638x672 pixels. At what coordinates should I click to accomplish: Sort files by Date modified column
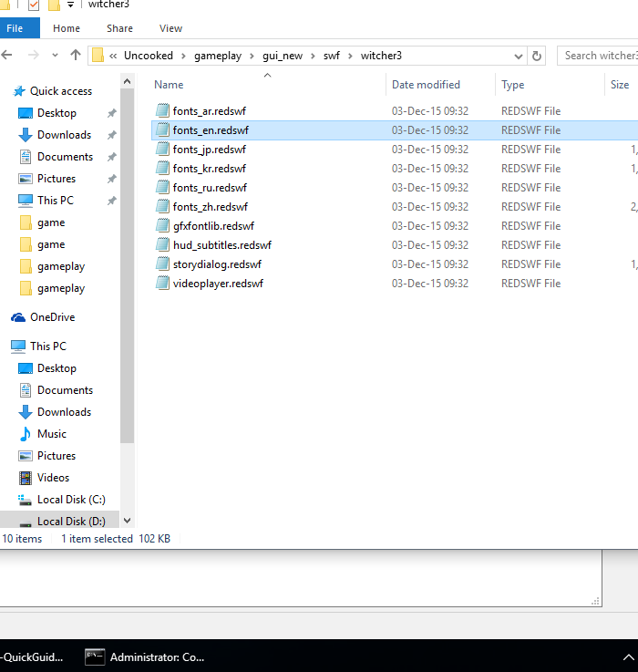point(426,85)
